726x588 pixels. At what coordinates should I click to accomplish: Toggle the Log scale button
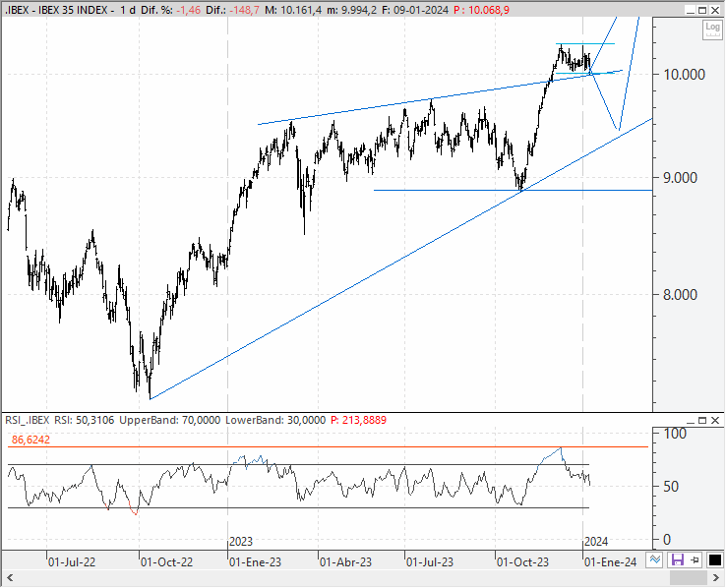712,30
